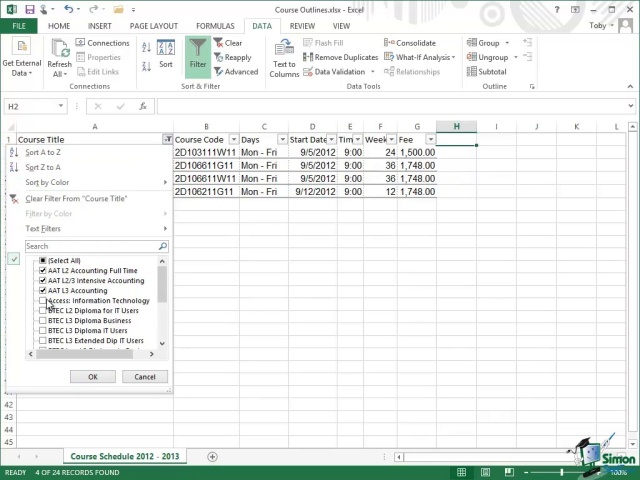Check Access: Information Technology

click(43, 300)
